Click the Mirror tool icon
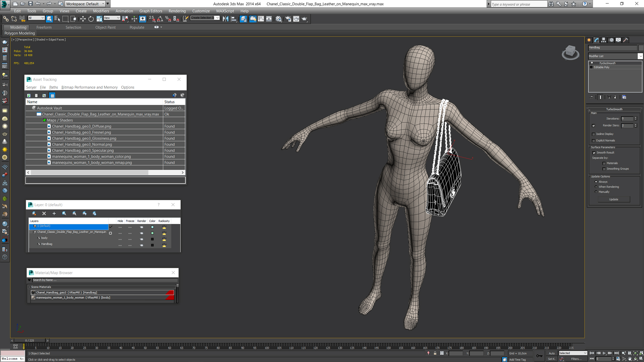This screenshot has height=362, width=644. click(225, 19)
